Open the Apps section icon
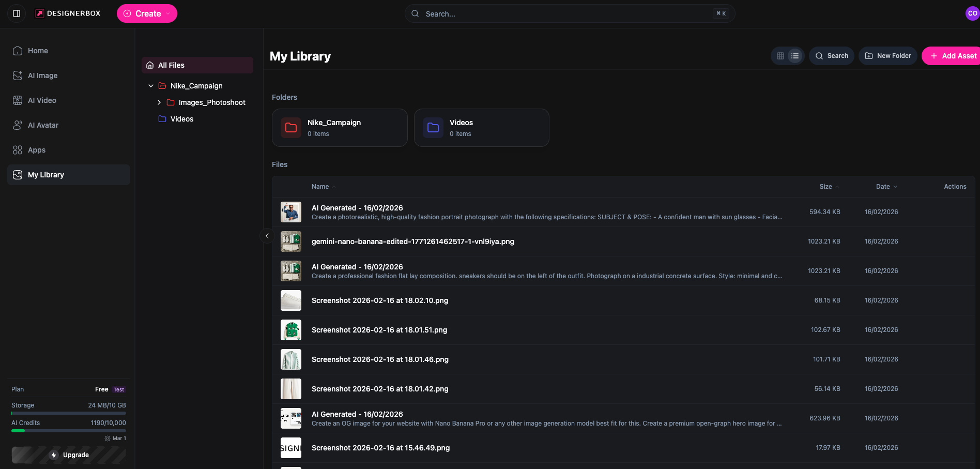 pos(17,150)
